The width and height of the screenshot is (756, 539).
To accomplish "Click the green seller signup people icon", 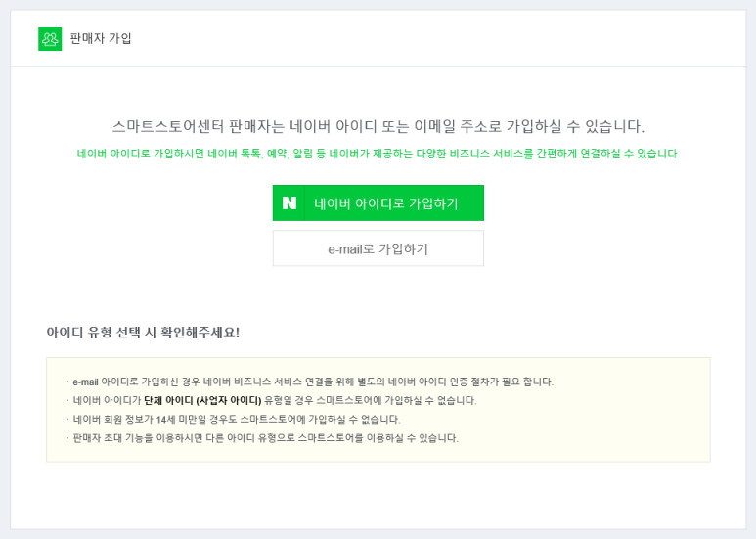I will pos(50,39).
